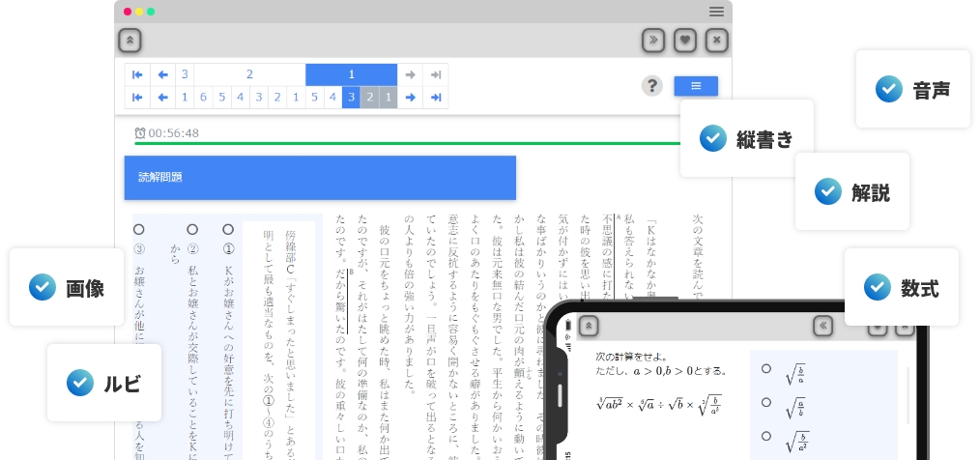
Task: Skip to last question with lower-row end arrow
Action: tap(436, 97)
